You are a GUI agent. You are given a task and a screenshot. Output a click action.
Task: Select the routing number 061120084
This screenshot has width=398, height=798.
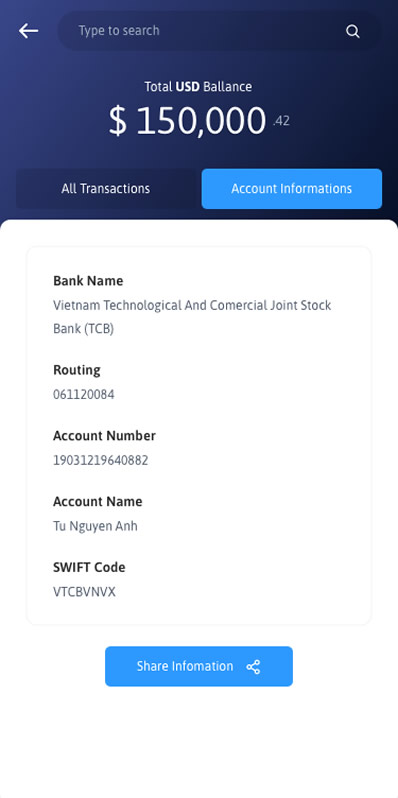(83, 394)
